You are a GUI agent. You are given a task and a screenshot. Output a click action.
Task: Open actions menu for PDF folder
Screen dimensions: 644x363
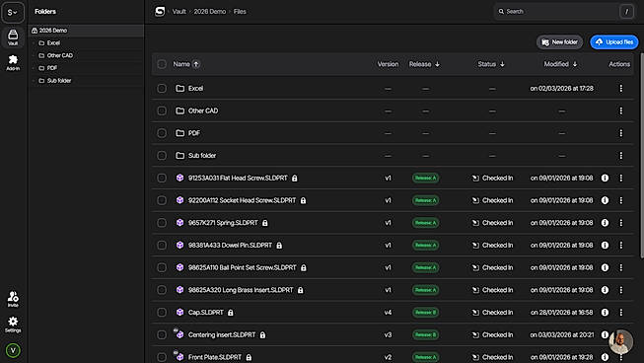click(621, 133)
